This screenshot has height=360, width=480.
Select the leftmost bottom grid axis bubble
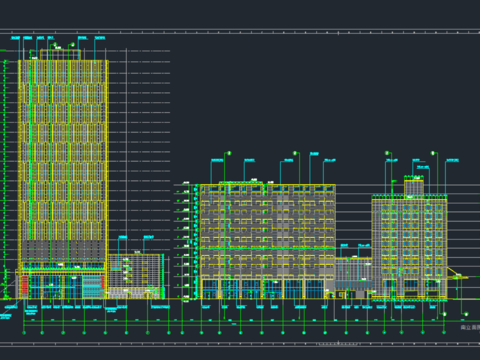click(24, 332)
